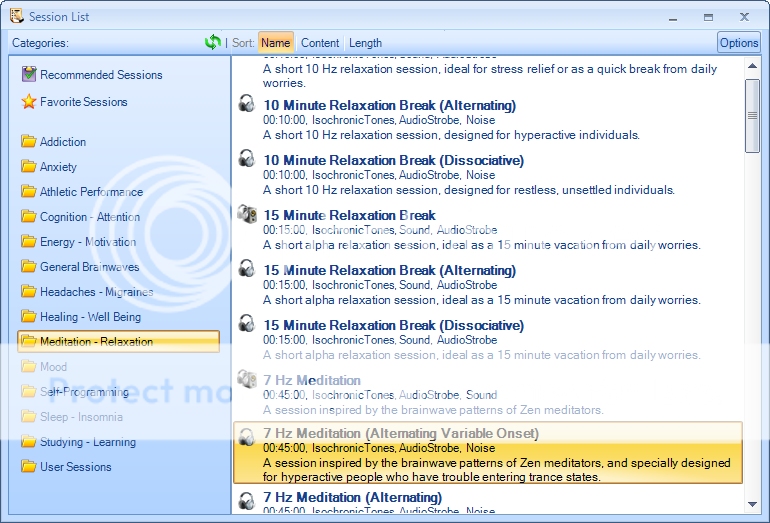Click the session list scrollbar thumb

pos(752,116)
